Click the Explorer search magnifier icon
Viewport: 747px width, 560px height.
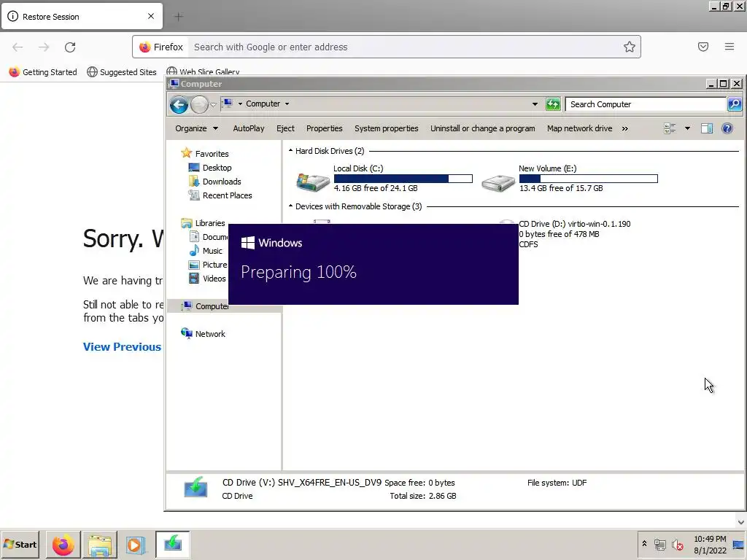click(x=735, y=104)
